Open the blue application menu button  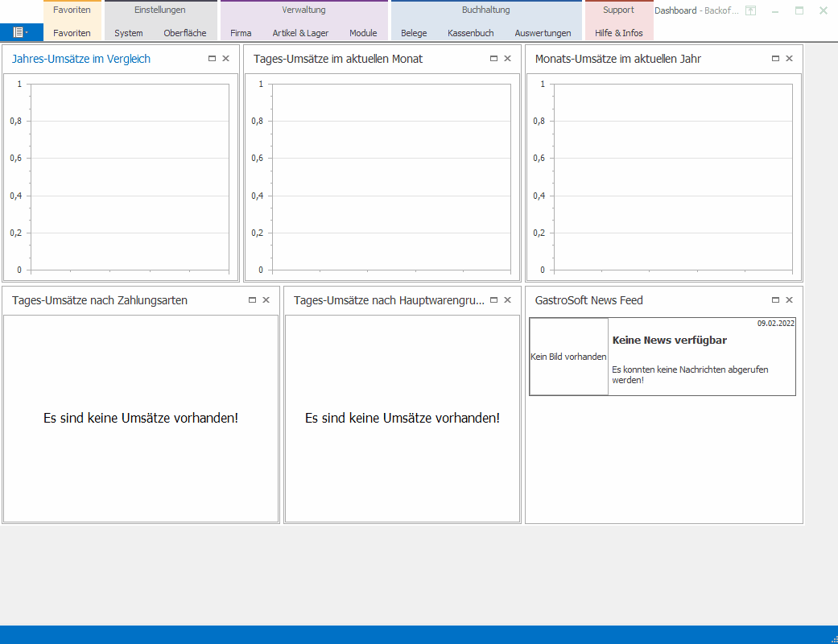(x=21, y=33)
